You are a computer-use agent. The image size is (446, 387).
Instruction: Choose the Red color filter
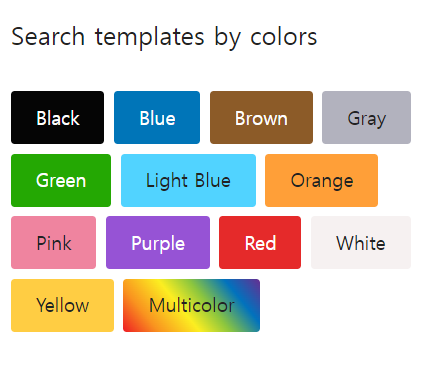(x=260, y=242)
